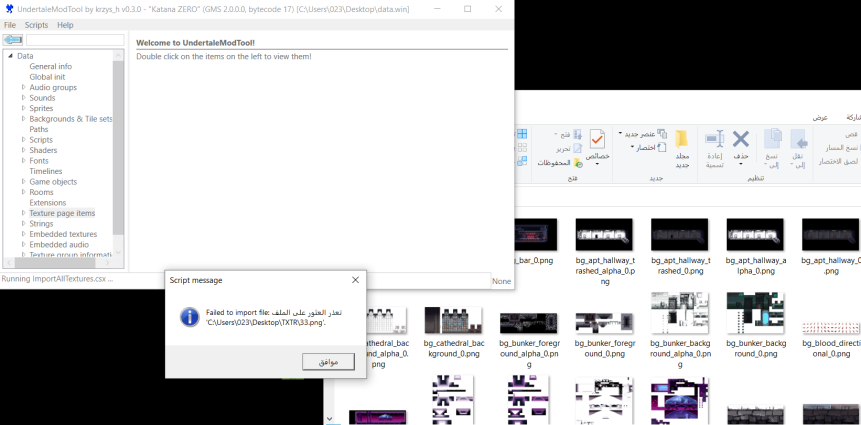Click the back arrow icon in UndertaleModTool

click(x=13, y=40)
